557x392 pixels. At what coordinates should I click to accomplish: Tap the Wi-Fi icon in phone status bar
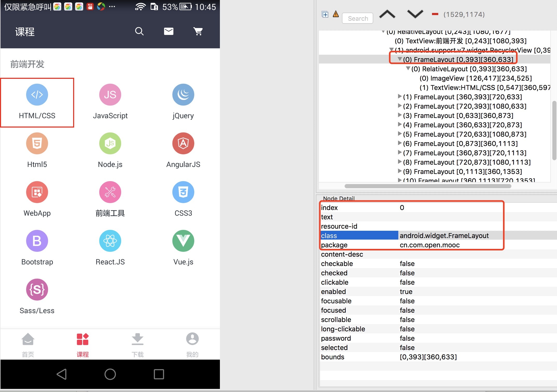coord(140,7)
